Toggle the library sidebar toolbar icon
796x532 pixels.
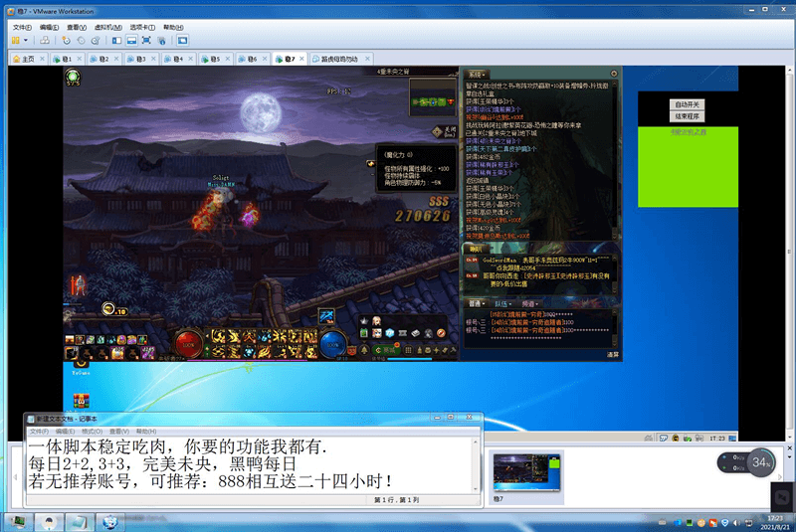click(116, 40)
